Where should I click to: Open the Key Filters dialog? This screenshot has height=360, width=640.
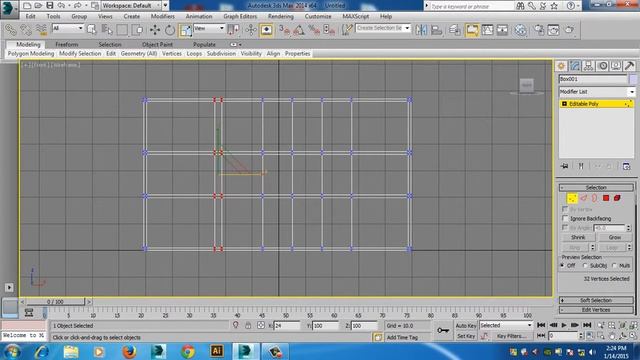pyautogui.click(x=511, y=336)
